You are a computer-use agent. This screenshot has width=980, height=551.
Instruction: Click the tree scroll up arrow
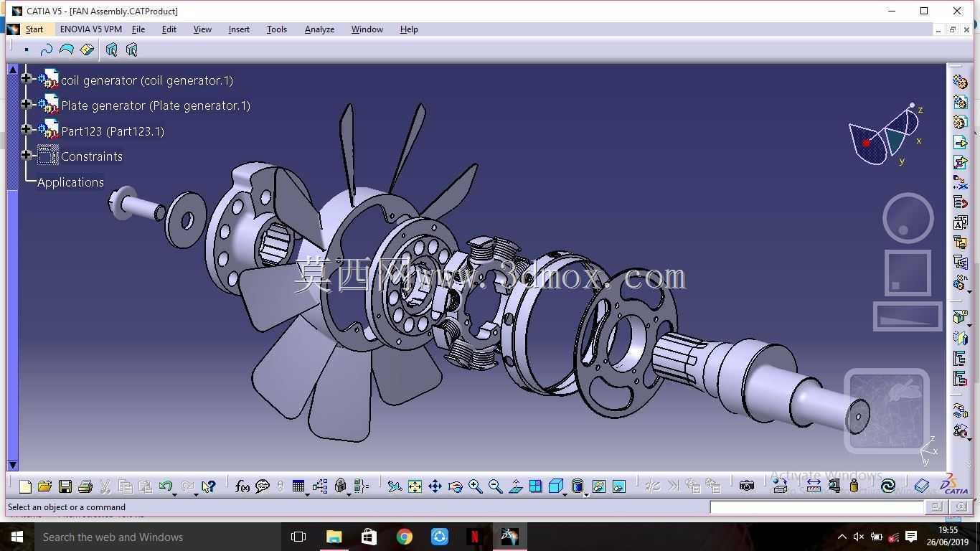pos(12,69)
